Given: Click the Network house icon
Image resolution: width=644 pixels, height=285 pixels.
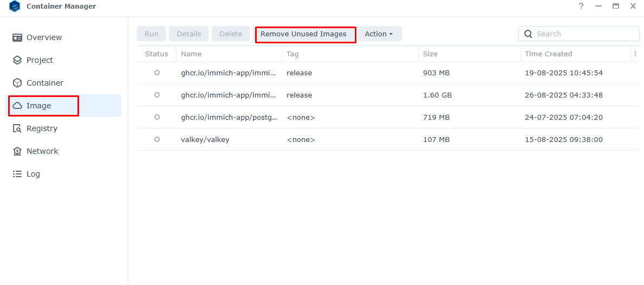Looking at the screenshot, I should (17, 151).
